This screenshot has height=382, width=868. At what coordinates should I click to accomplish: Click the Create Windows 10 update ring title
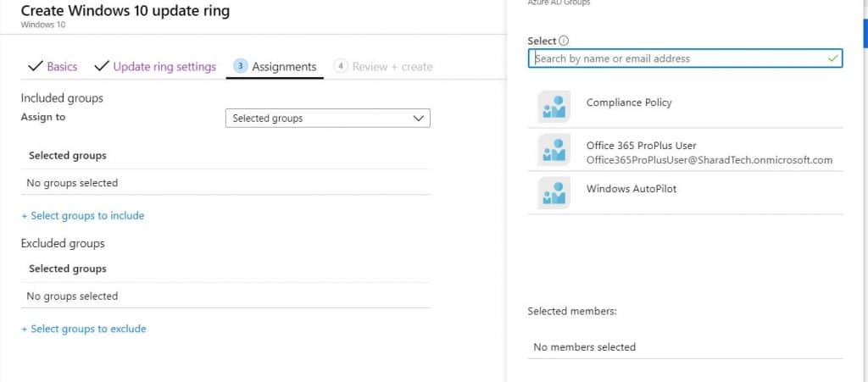[125, 10]
